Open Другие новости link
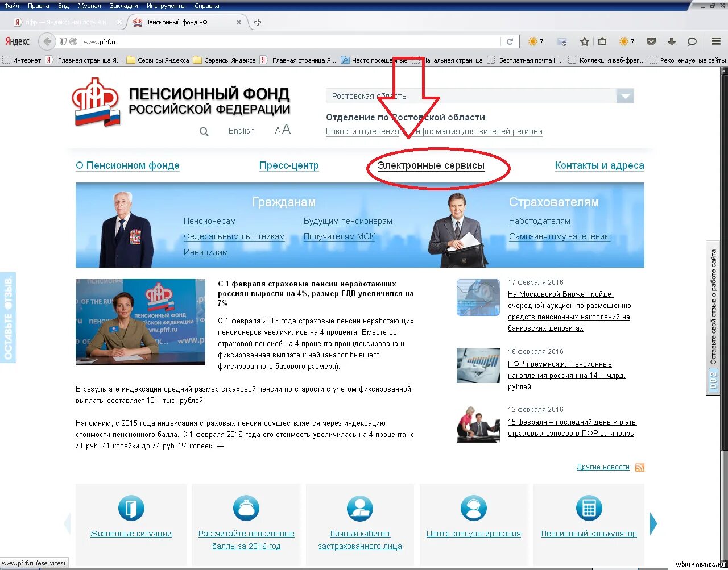 tap(603, 467)
